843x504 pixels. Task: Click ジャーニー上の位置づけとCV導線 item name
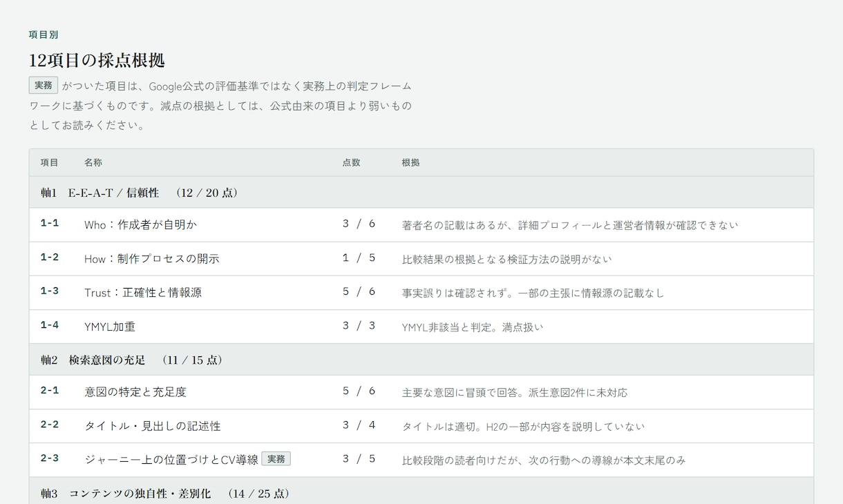(x=171, y=460)
